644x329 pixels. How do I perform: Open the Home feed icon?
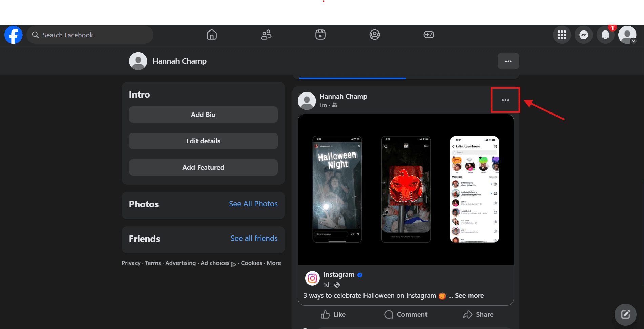[212, 35]
